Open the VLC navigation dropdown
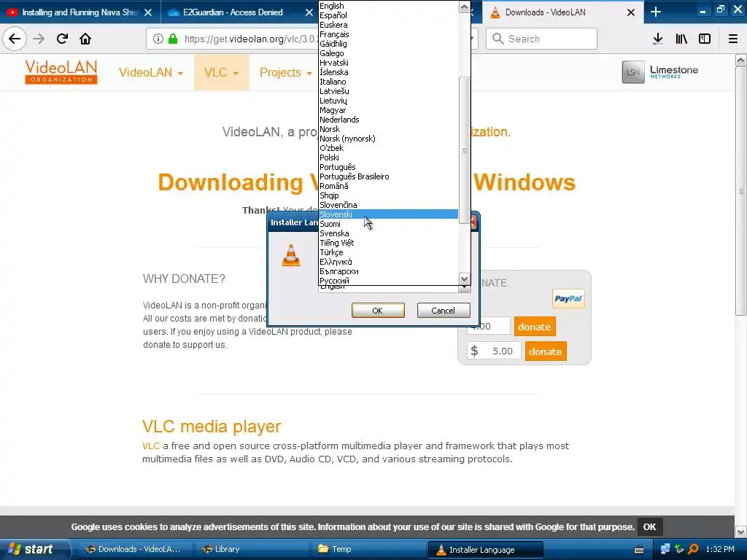 point(221,72)
